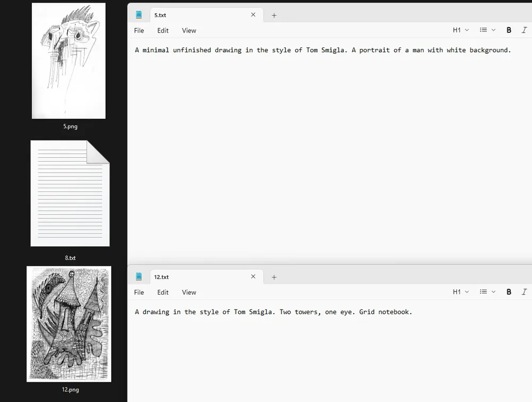Screen dimensions: 532x402
Task: Close the 5.txt tab
Action: coord(253,14)
